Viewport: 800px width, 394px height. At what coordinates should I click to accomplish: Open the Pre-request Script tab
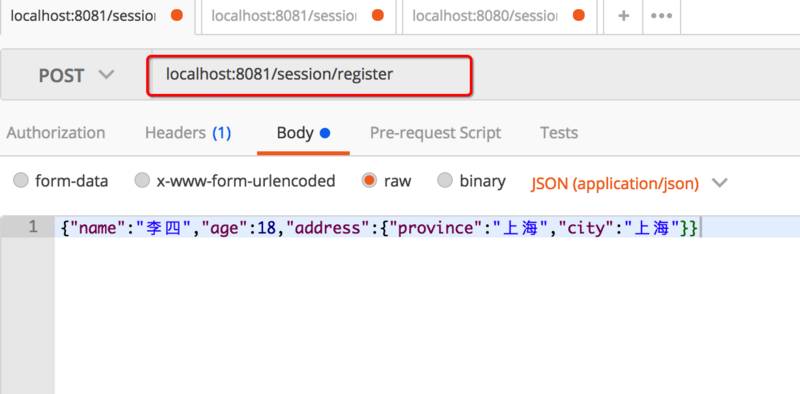[x=435, y=133]
